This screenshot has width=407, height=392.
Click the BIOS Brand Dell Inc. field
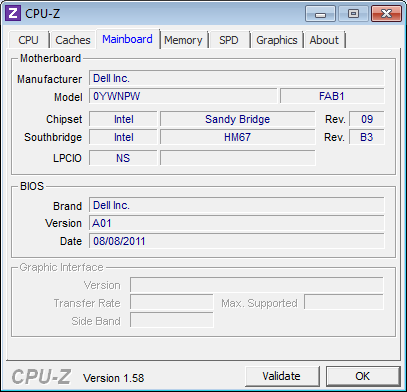(x=237, y=205)
